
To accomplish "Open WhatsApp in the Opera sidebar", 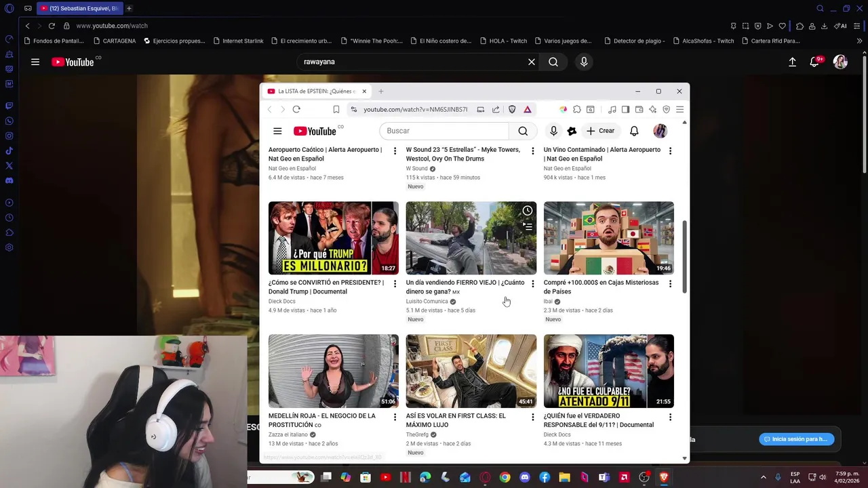I will (x=9, y=121).
